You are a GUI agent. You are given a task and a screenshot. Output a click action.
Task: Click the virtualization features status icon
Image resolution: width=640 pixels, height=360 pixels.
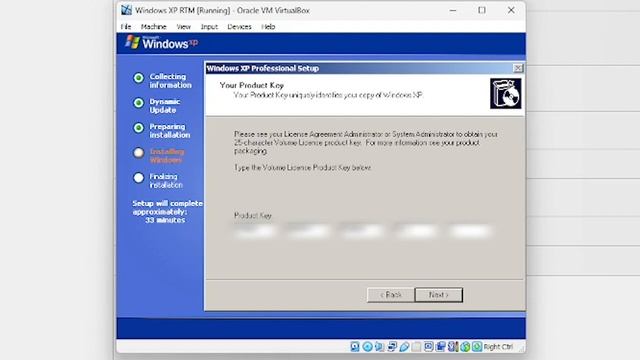pyautogui.click(x=453, y=347)
